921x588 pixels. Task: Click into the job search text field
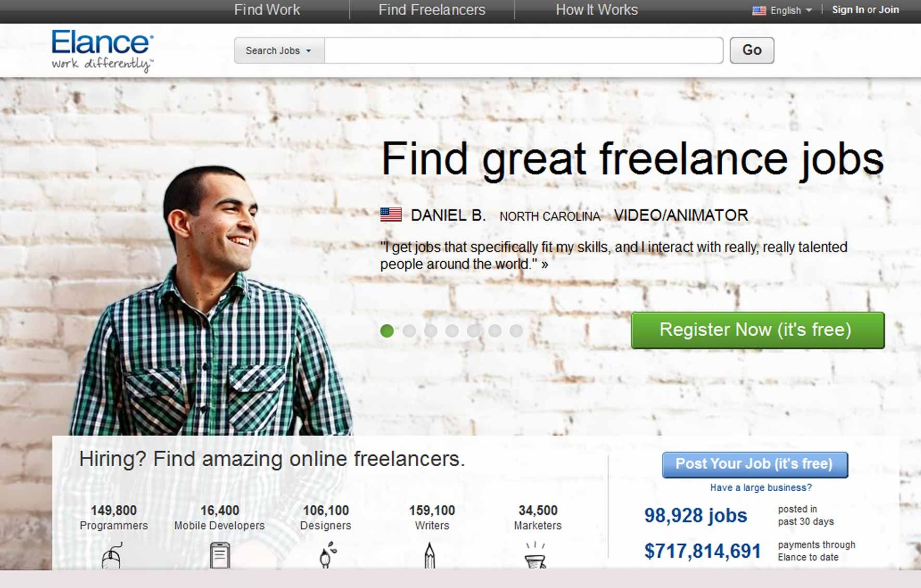pyautogui.click(x=523, y=50)
